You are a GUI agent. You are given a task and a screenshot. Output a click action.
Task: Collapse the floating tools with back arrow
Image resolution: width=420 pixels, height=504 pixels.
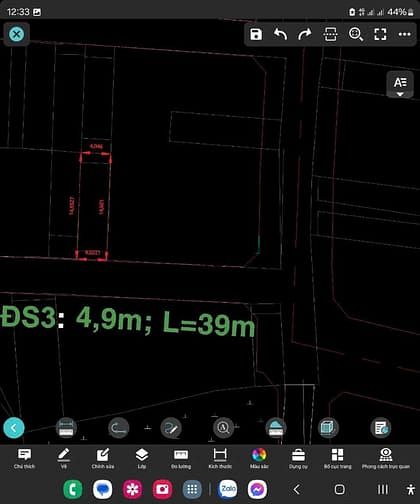click(14, 428)
